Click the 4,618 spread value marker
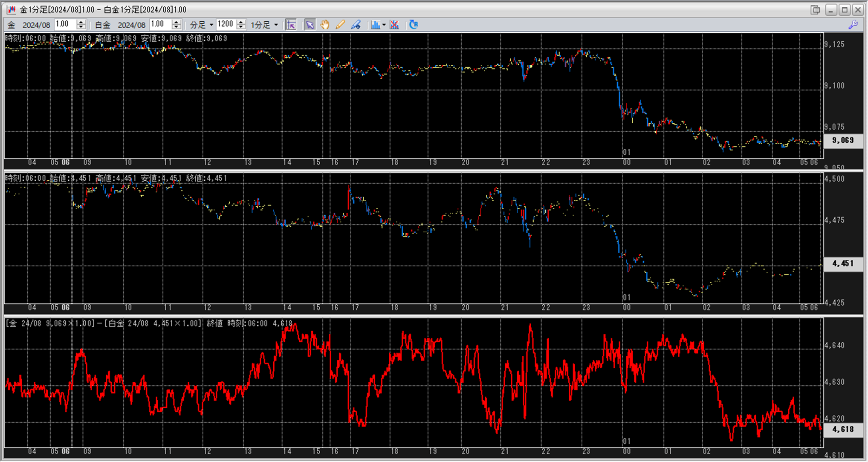The image size is (868, 462). click(843, 429)
